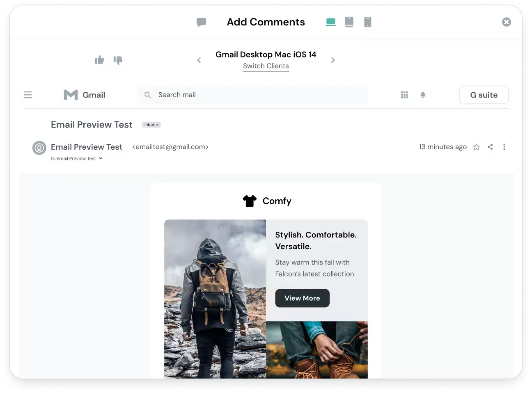The width and height of the screenshot is (532, 393).
Task: Star the Email Preview Test message
Action: (x=476, y=147)
